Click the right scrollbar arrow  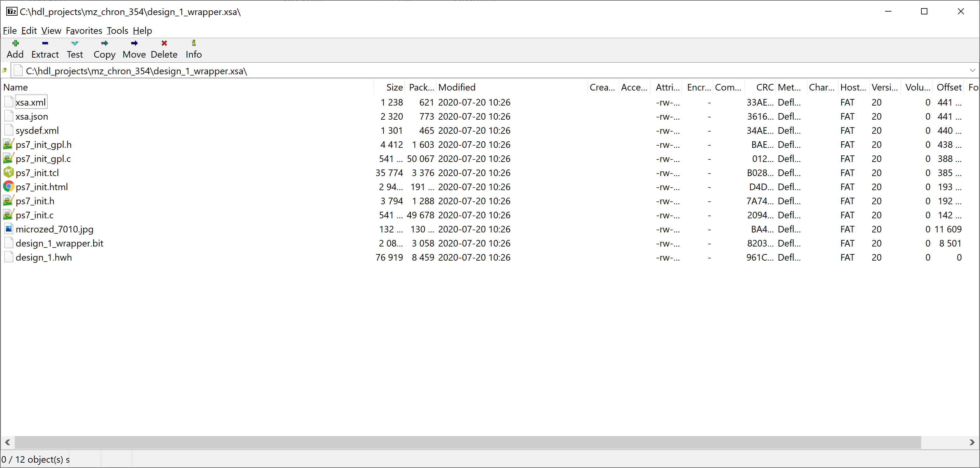point(973,442)
